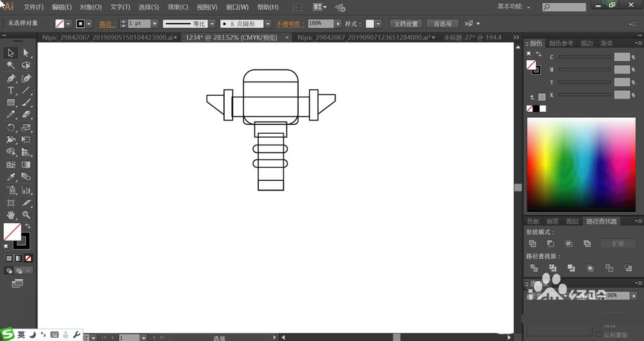
Task: Select the Scale tool
Action: [x=26, y=127]
